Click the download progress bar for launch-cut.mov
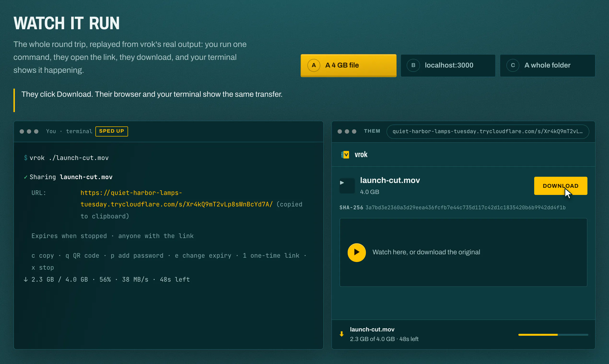Image resolution: width=609 pixels, height=364 pixels. tap(553, 335)
